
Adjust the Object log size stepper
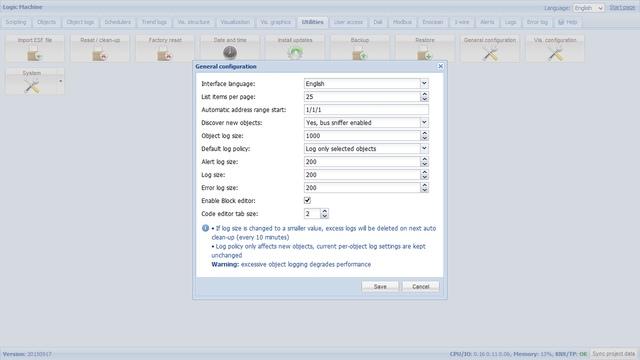click(x=424, y=136)
